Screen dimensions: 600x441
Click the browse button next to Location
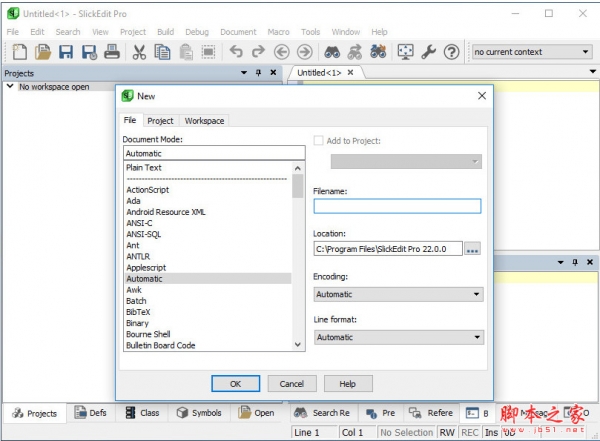pos(473,249)
